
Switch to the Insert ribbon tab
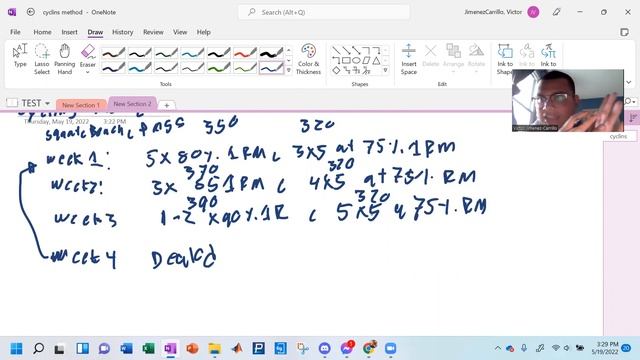pos(69,32)
